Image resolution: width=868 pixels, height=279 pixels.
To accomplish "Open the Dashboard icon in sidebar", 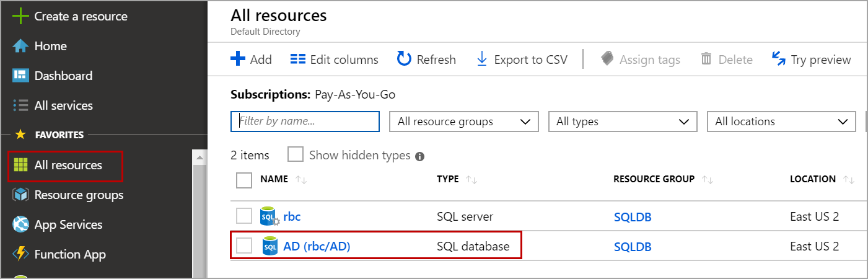I will point(21,76).
